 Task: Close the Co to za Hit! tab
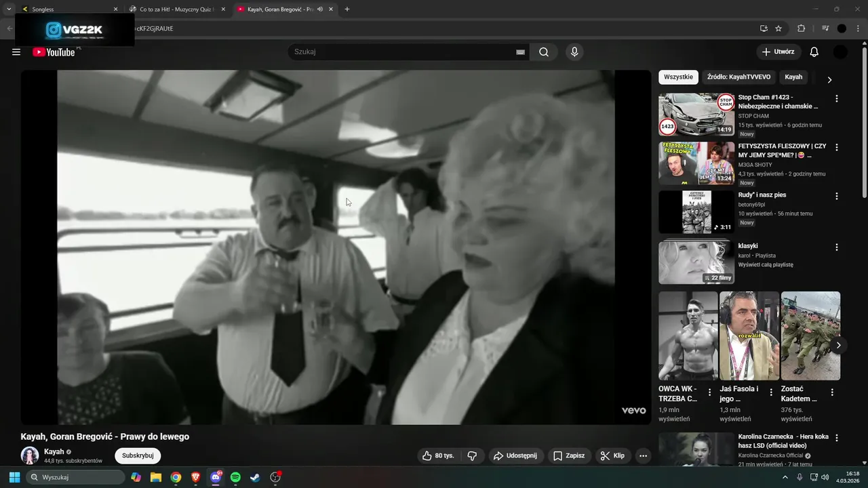click(222, 9)
